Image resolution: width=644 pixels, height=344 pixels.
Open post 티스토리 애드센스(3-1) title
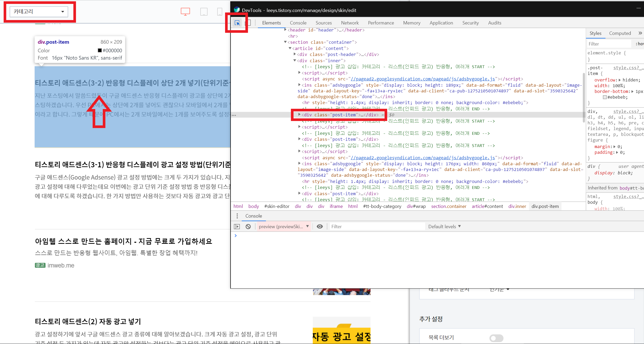(x=132, y=164)
